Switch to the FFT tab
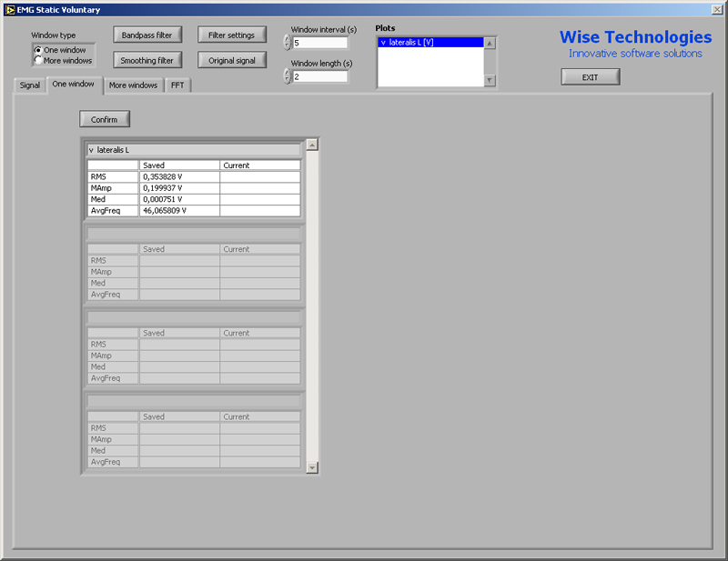This screenshot has width=728, height=561. (x=177, y=85)
